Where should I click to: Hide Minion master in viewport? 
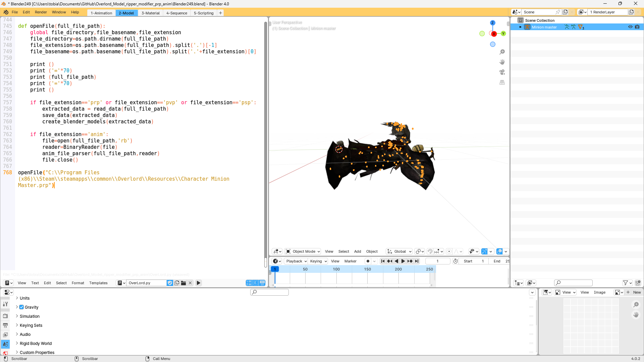[x=630, y=27]
